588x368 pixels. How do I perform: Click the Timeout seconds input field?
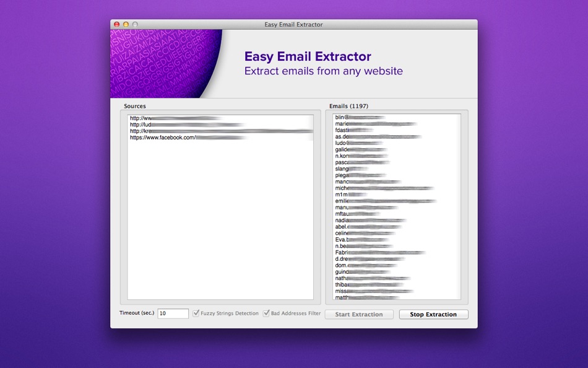(173, 313)
